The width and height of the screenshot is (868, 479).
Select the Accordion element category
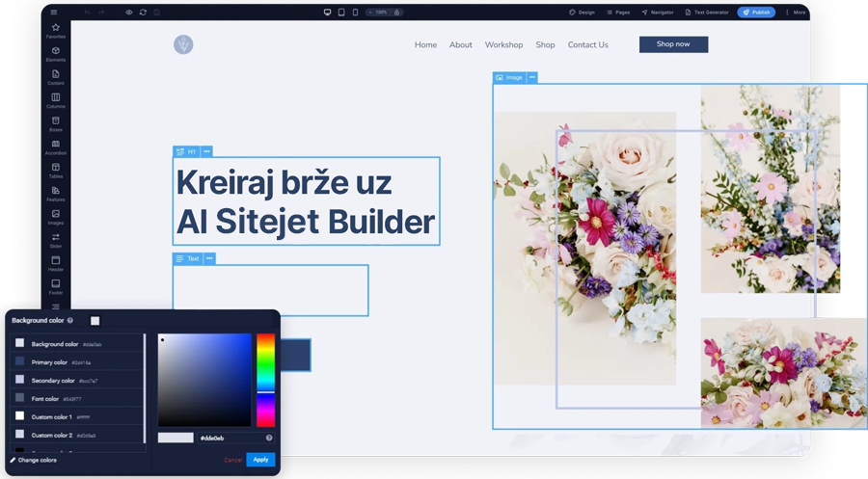click(56, 147)
